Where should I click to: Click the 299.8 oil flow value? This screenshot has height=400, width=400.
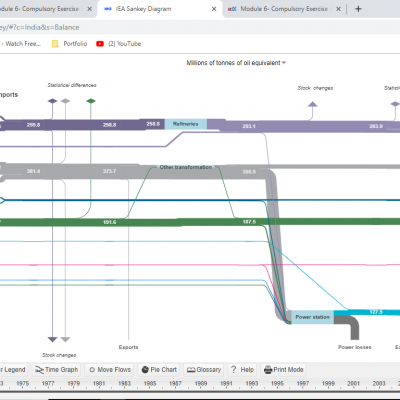pos(33,125)
